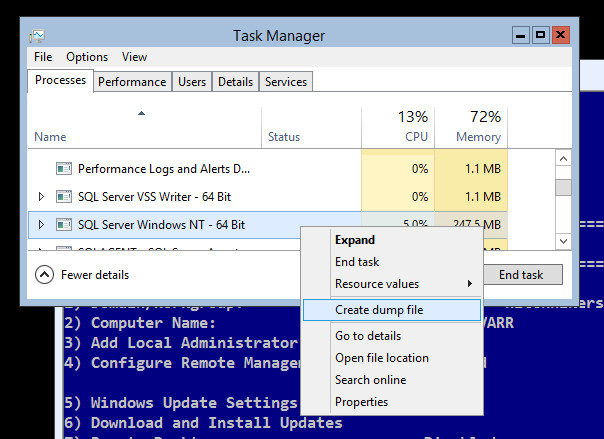This screenshot has height=439, width=604.
Task: Click the scrollbar down arrow in process list
Action: pos(564,241)
